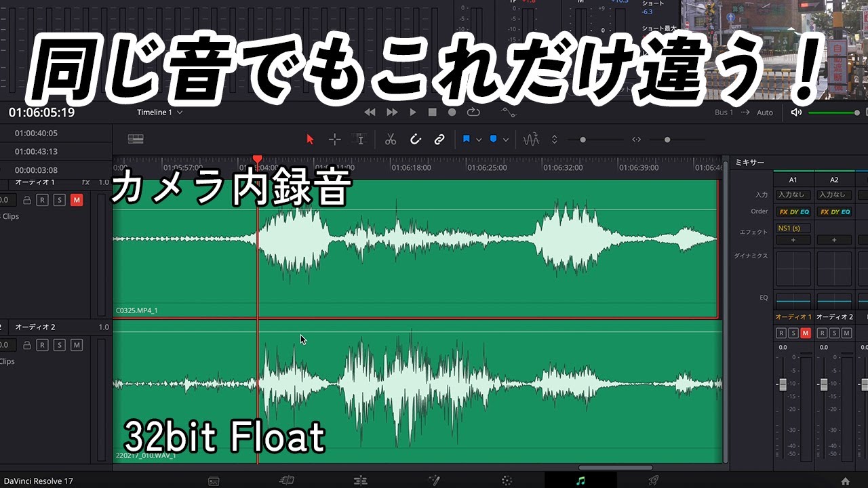
Task: Unmute the mixer オーディオ 1 channel
Action: click(806, 333)
